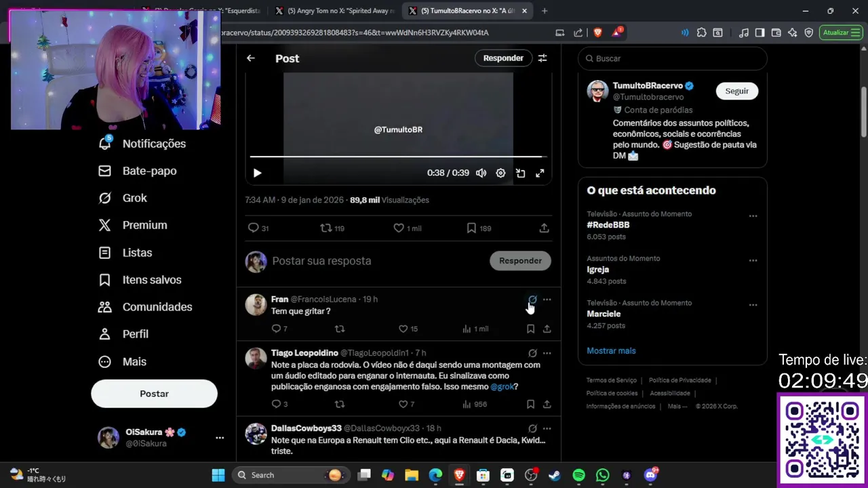Open more options for Igreja trend

tap(753, 260)
